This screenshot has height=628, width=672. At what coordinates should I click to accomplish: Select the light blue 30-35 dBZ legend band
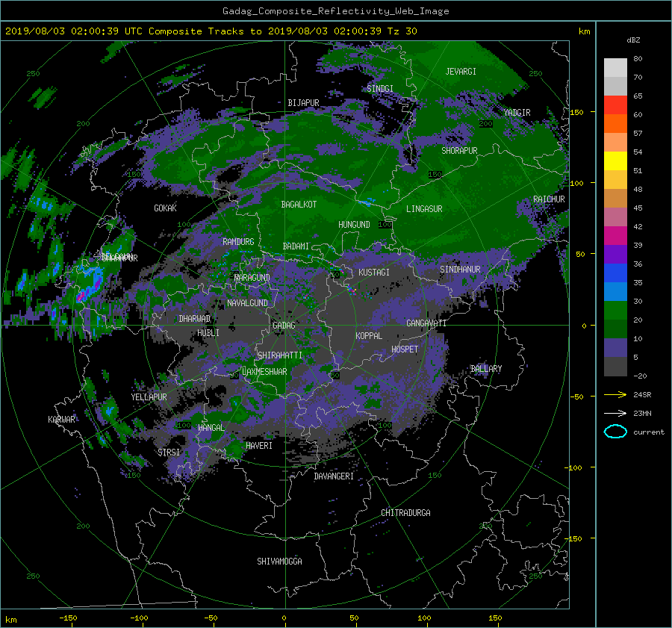615,291
